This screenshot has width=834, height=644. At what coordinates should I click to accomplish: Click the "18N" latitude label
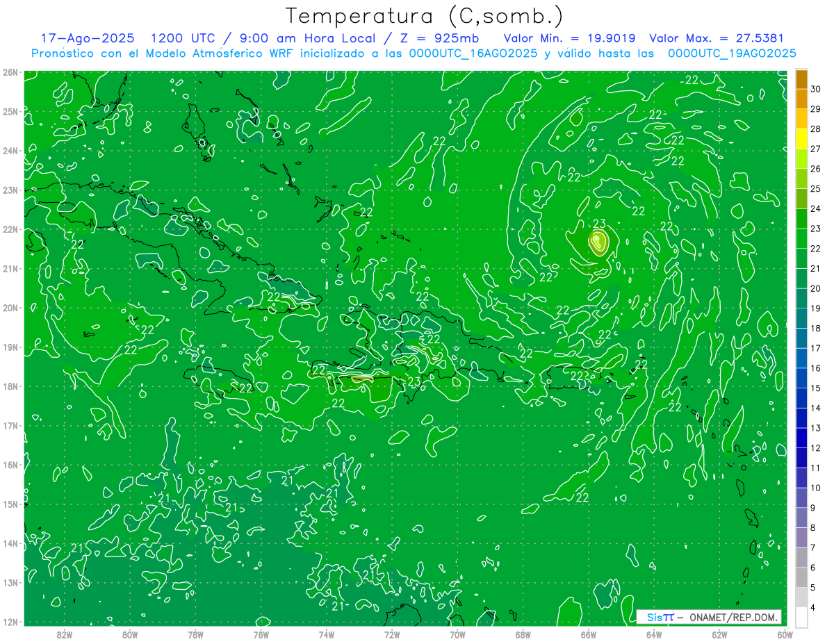(x=10, y=386)
